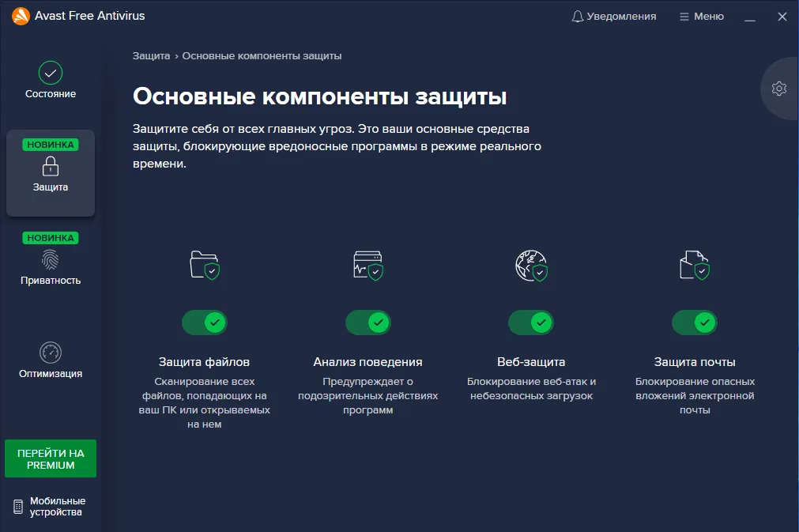
Task: Click the hamburger menu icon
Action: [684, 17]
